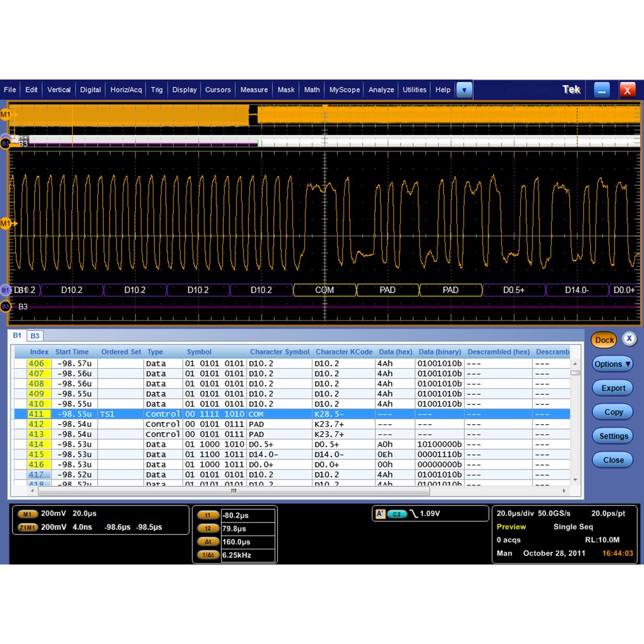The width and height of the screenshot is (644, 644).
Task: Click the t1 cursor time readout icon
Action: pyautogui.click(x=208, y=515)
